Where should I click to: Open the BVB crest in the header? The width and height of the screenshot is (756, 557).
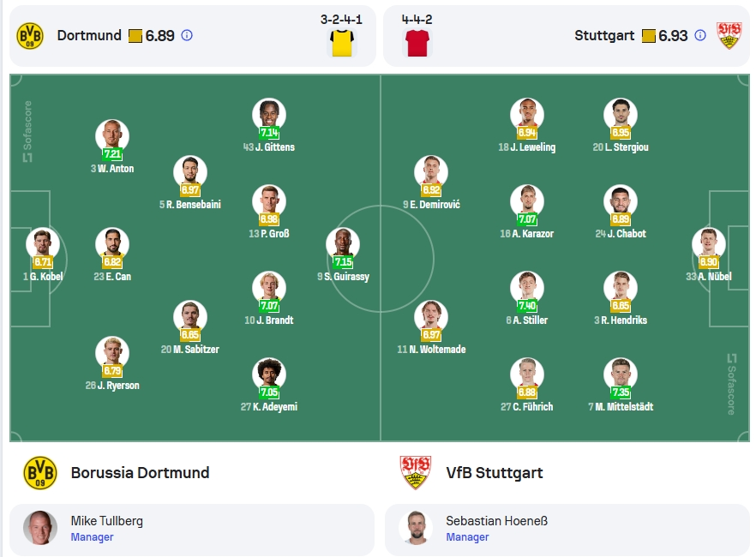coord(30,36)
